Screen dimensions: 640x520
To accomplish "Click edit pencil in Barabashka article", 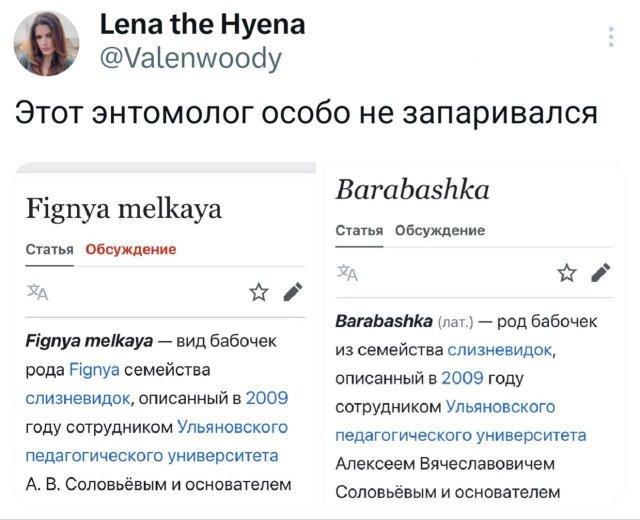I will point(600,273).
